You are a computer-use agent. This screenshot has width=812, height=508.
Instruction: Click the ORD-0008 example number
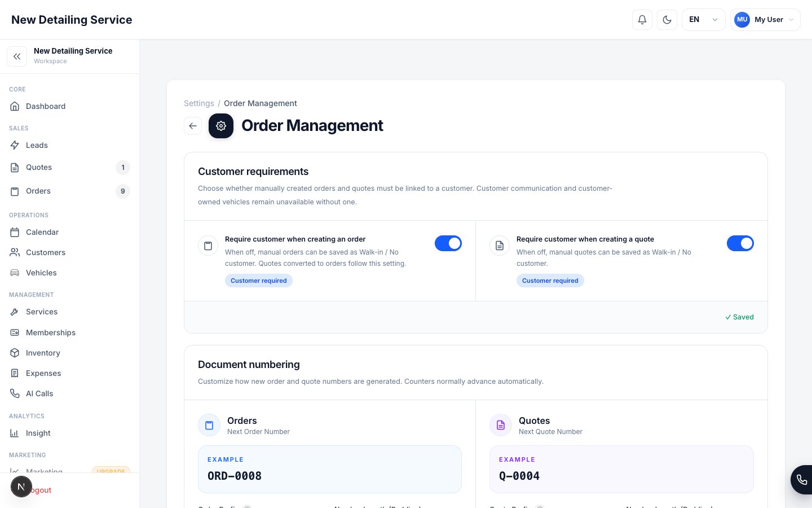click(235, 476)
